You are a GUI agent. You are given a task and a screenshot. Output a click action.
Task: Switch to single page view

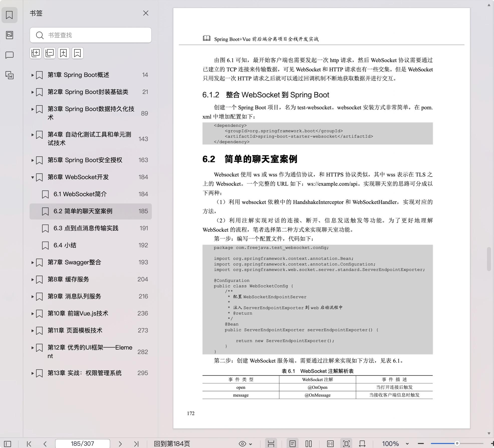point(292,444)
